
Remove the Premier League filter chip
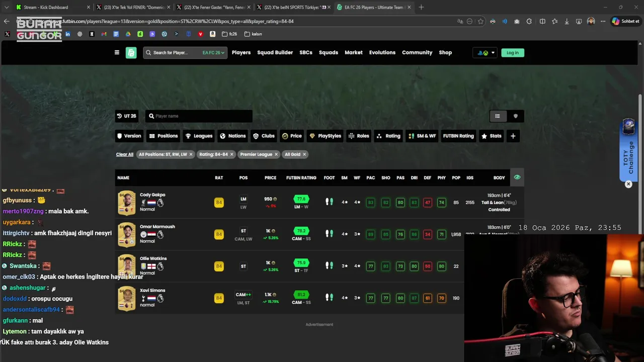[x=276, y=154]
